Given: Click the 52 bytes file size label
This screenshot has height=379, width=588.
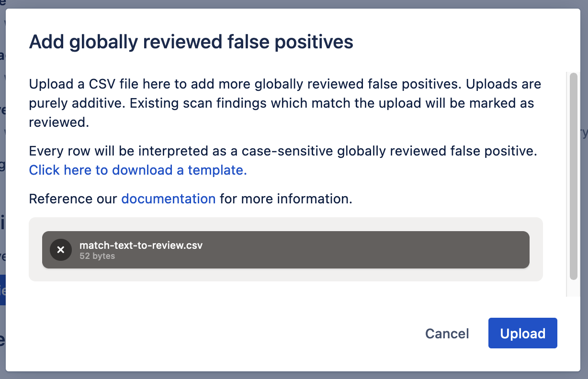Looking at the screenshot, I should click(x=97, y=256).
